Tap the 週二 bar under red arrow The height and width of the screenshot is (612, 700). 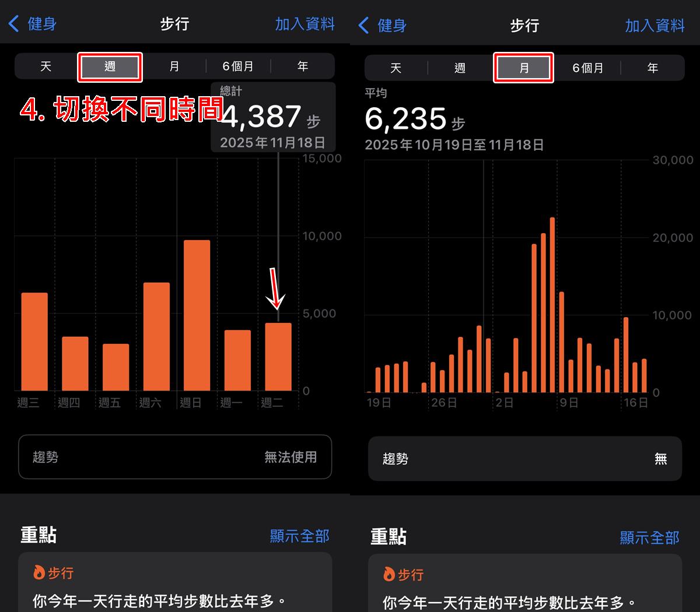[278, 357]
